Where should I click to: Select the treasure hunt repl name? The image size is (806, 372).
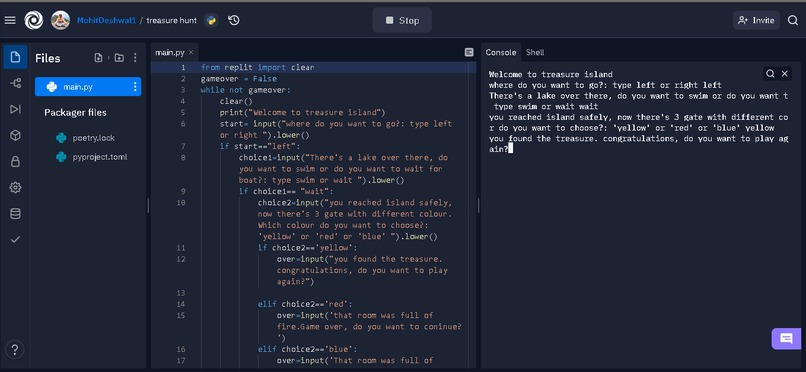coord(171,21)
